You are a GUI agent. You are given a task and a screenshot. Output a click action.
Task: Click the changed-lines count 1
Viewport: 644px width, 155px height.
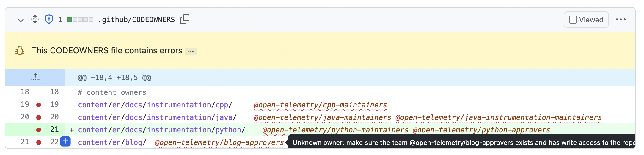coord(60,20)
